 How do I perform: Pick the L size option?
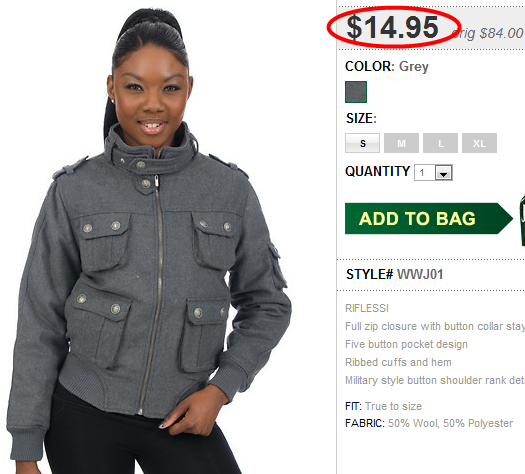point(440,143)
